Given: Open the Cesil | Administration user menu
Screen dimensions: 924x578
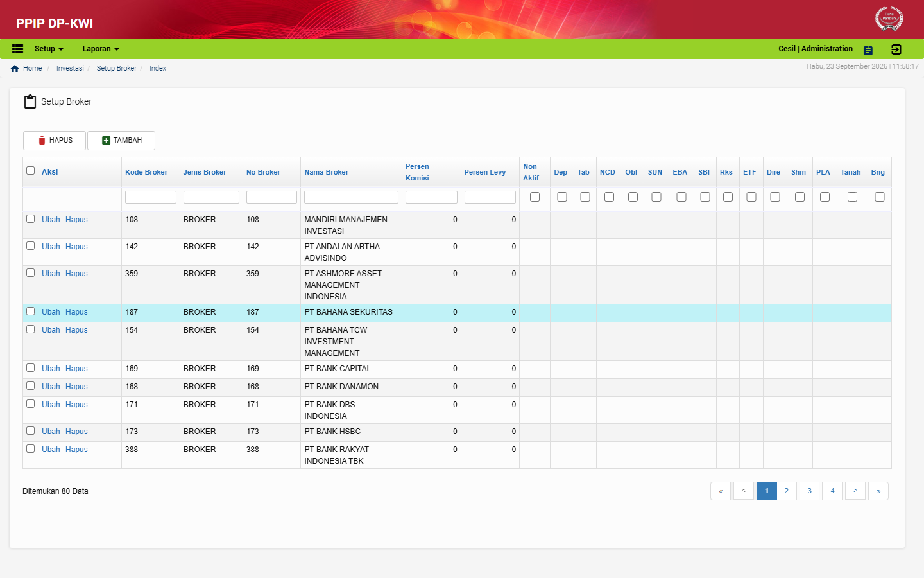Looking at the screenshot, I should pos(816,49).
